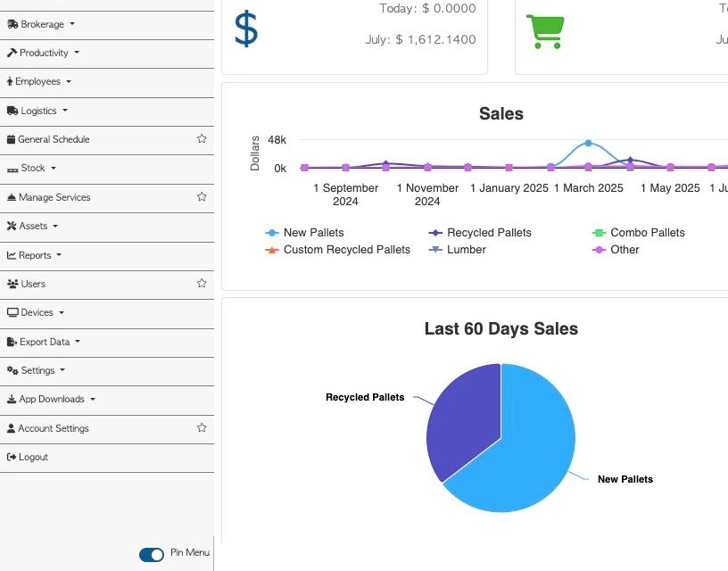The width and height of the screenshot is (728, 571).
Task: Click the July: $ 1,612.1400 value
Action: (420, 39)
